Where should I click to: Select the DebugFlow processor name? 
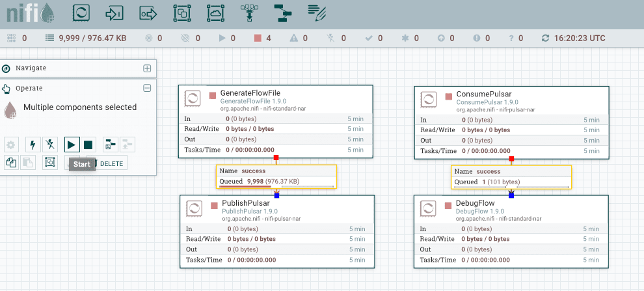click(476, 203)
